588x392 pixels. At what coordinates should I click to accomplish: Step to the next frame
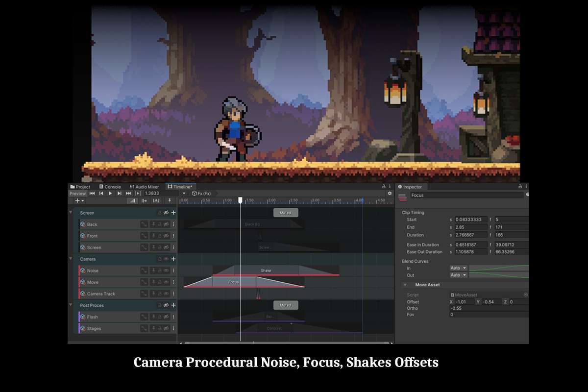(x=119, y=194)
